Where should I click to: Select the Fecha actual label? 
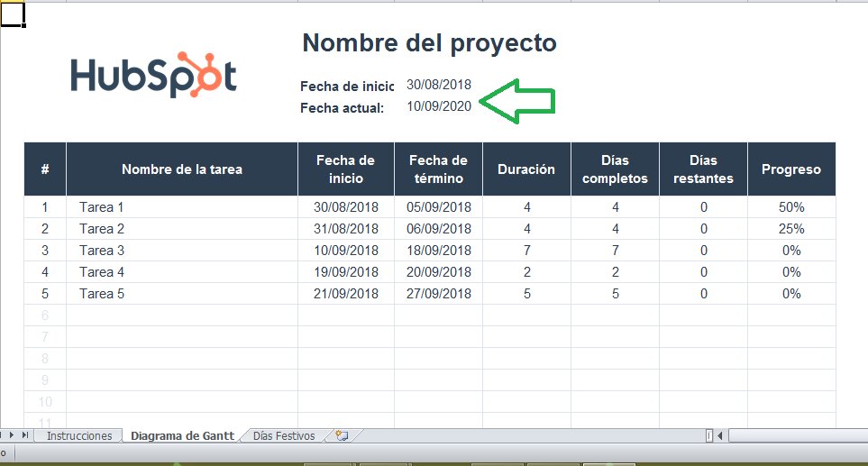pyautogui.click(x=343, y=108)
